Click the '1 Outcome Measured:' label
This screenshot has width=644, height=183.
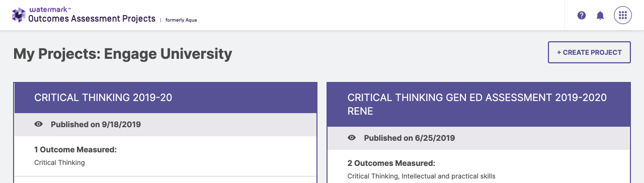[x=75, y=149]
